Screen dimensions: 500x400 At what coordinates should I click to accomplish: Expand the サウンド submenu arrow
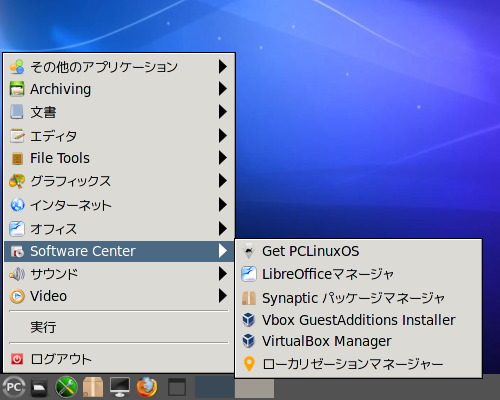(223, 274)
